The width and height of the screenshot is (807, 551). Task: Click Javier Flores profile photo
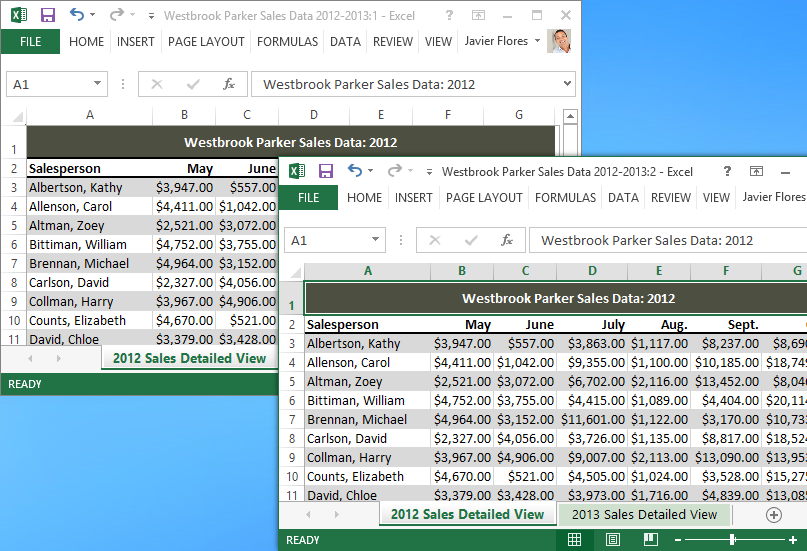559,41
